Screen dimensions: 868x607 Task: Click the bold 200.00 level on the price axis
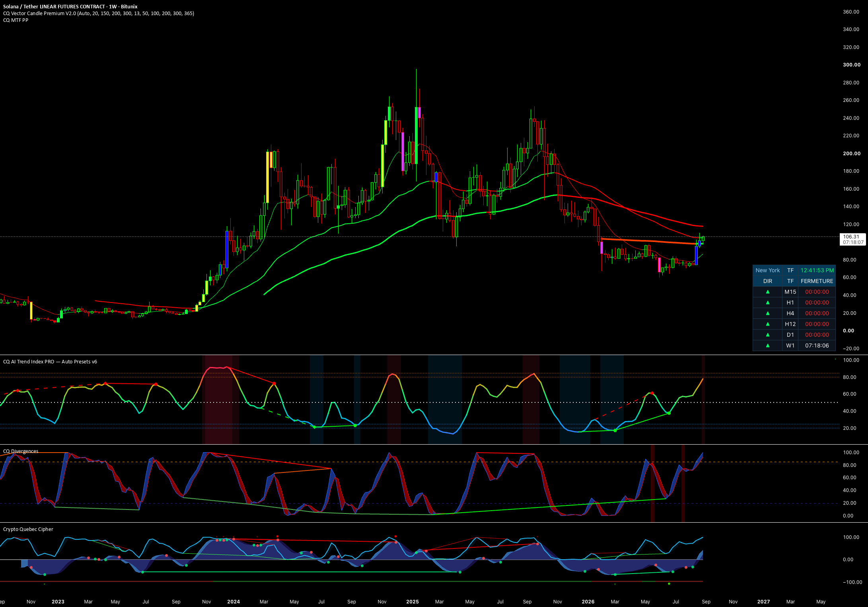851,153
